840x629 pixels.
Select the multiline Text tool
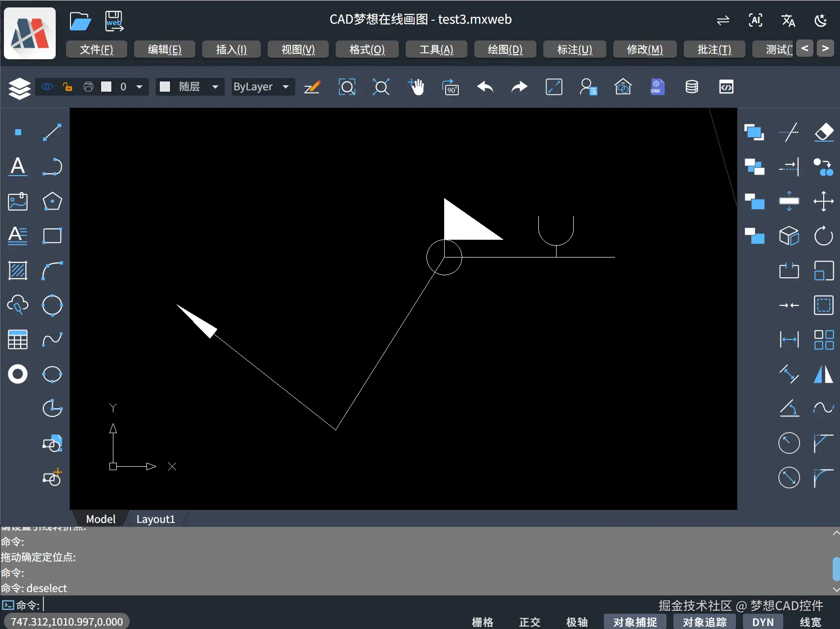tap(18, 236)
